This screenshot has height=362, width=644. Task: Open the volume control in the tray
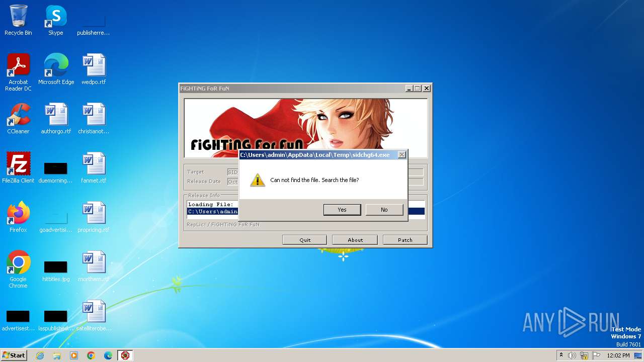pyautogui.click(x=572, y=355)
